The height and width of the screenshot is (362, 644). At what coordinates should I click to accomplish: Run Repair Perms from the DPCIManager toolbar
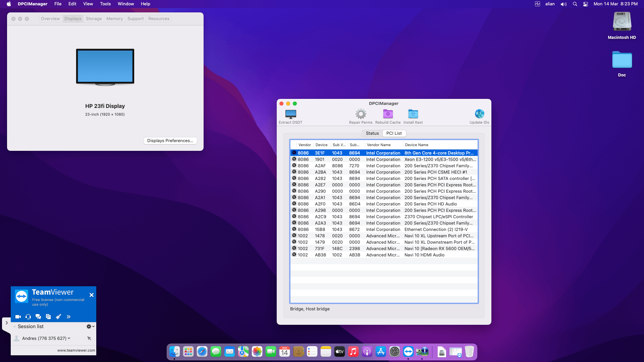click(361, 114)
